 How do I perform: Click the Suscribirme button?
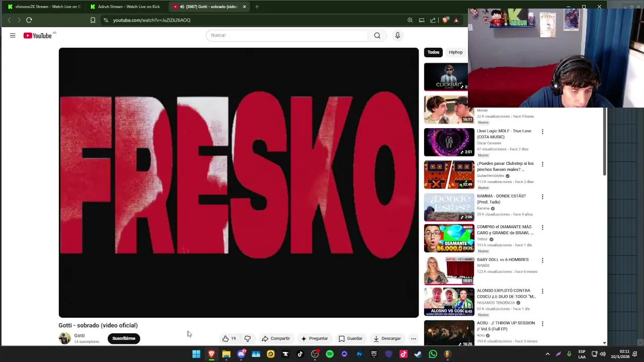tap(124, 338)
